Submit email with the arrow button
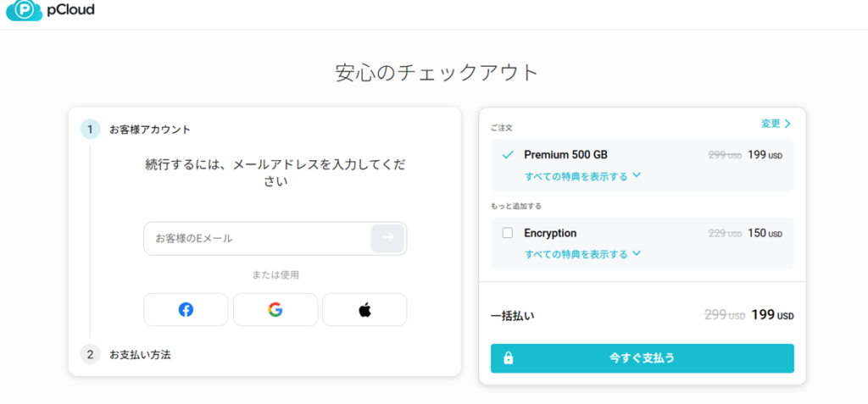Screen dimensions: 868x404 [x=387, y=238]
